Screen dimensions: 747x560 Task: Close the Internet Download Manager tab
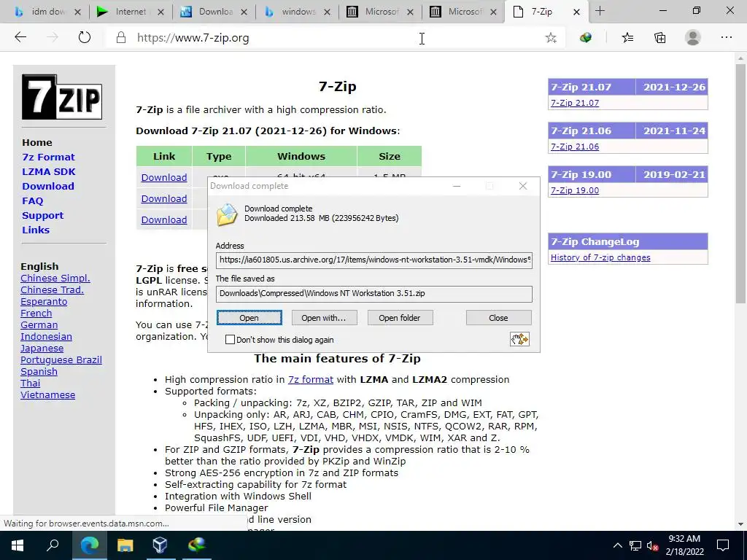coord(160,12)
